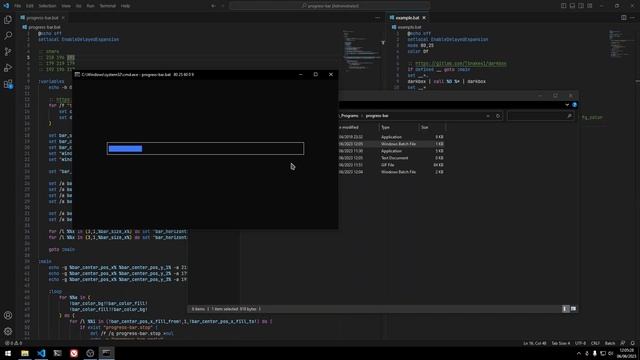
Task: Close the progress-bar.bat tab
Action: (63, 18)
